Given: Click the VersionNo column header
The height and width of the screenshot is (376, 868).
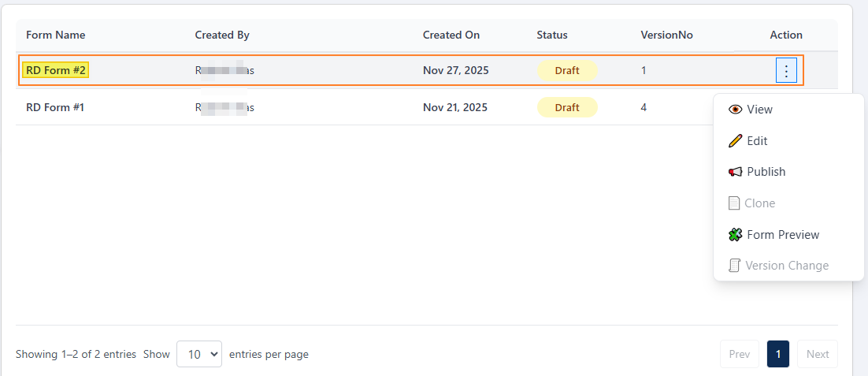Looking at the screenshot, I should click(x=666, y=35).
